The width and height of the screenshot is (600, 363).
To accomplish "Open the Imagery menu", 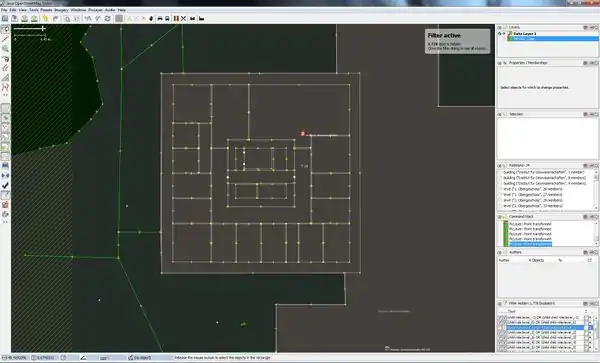I will (x=61, y=10).
